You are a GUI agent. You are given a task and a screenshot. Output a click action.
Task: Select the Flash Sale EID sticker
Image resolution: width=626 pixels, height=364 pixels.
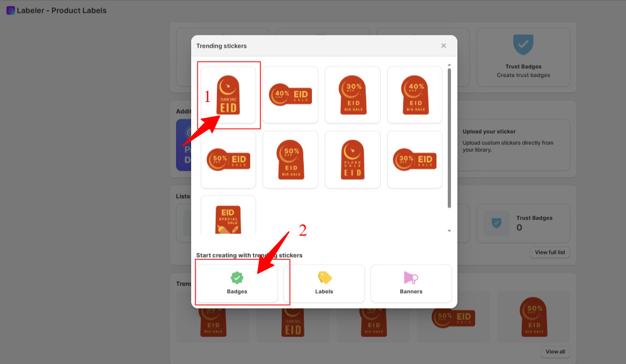tap(228, 95)
